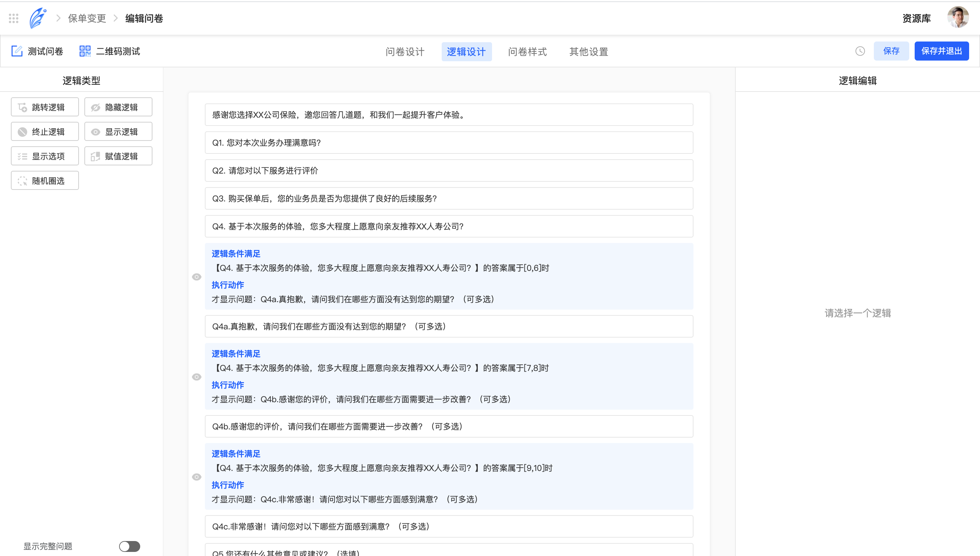
Task: Select question Q2. 请您对以下服务进行评价
Action: (449, 170)
